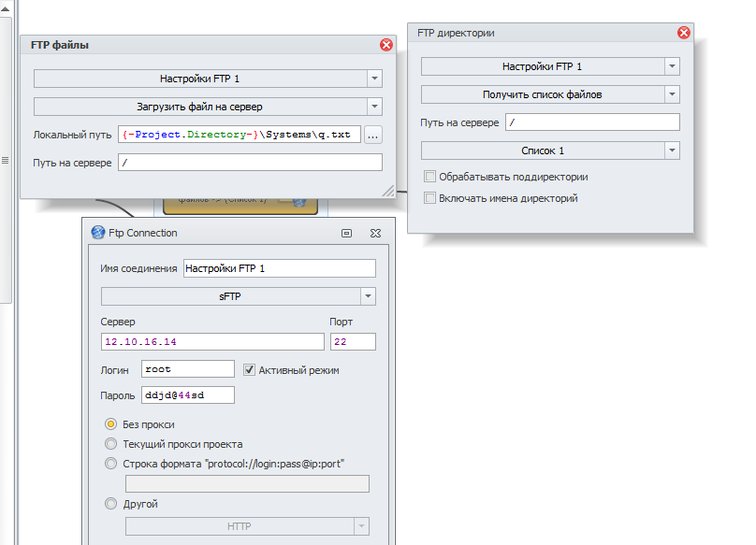Click the Пароль input field

click(x=188, y=395)
